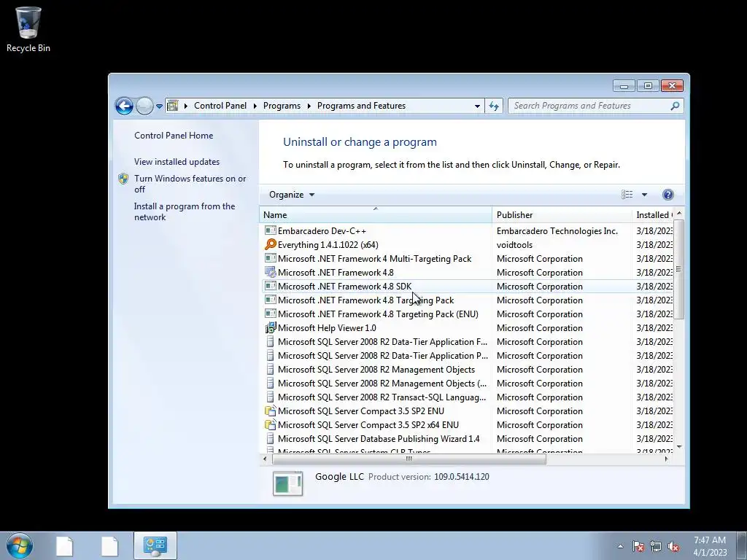Click the horizontal scrollbar thumb

pos(409,459)
